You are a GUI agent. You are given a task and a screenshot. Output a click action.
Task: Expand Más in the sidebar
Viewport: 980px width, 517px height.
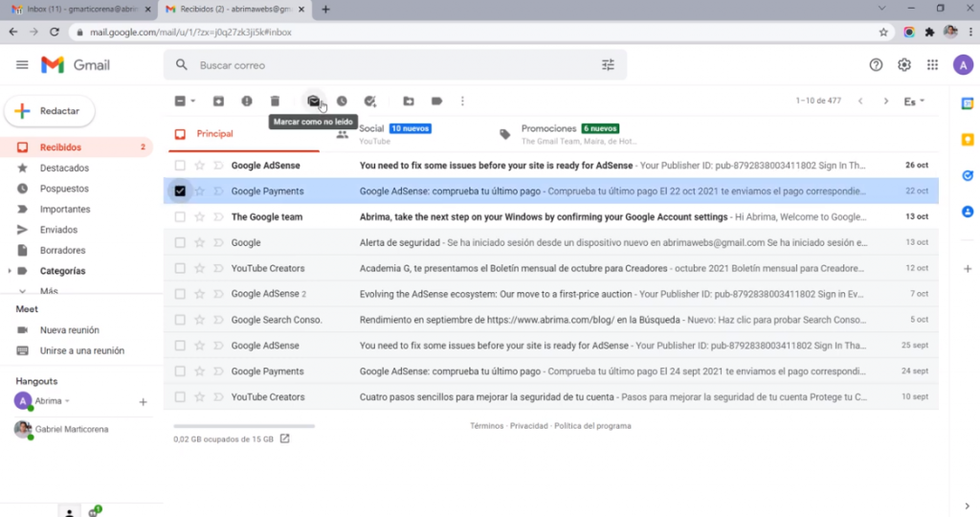pyautogui.click(x=49, y=291)
